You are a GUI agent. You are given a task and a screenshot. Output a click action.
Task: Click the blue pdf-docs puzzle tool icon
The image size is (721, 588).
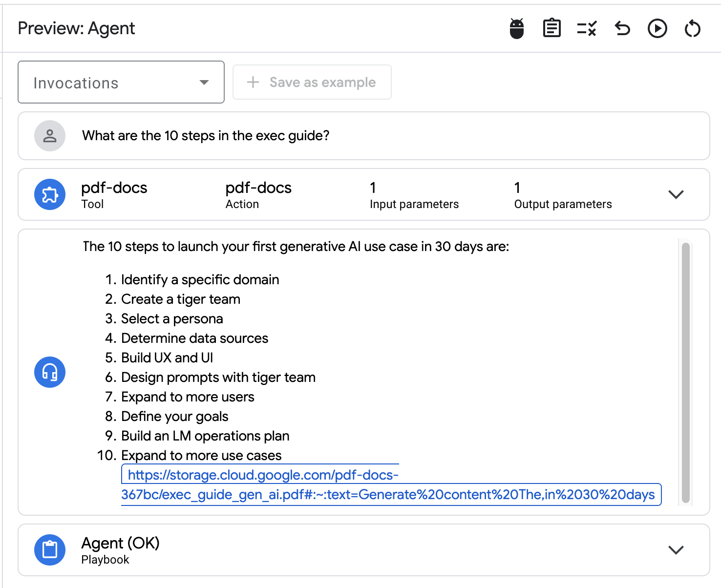point(50,194)
